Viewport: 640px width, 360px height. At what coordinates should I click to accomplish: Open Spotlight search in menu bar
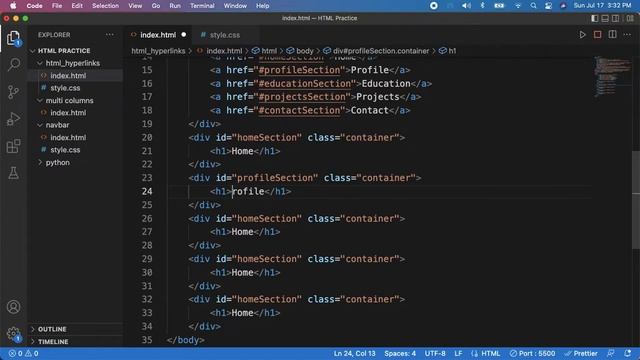(x=533, y=6)
